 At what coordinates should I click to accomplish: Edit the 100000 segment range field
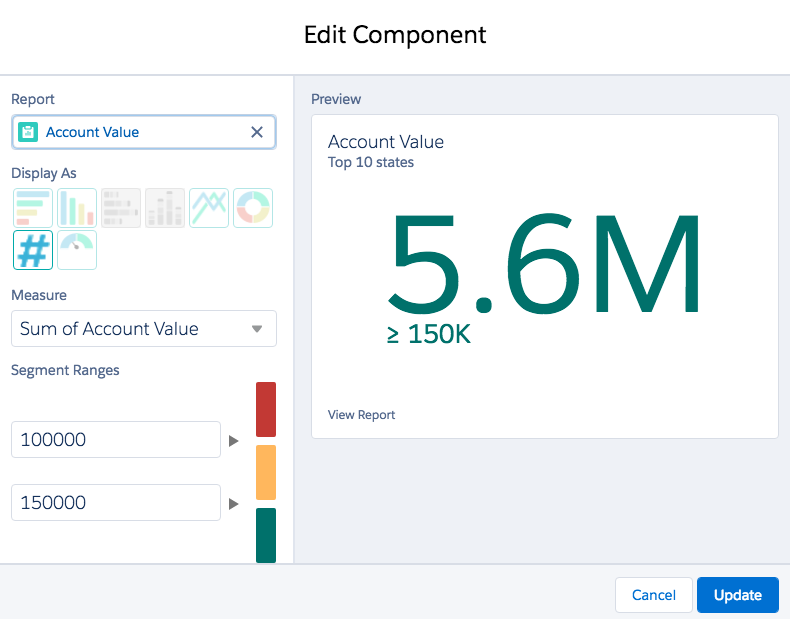pyautogui.click(x=115, y=440)
